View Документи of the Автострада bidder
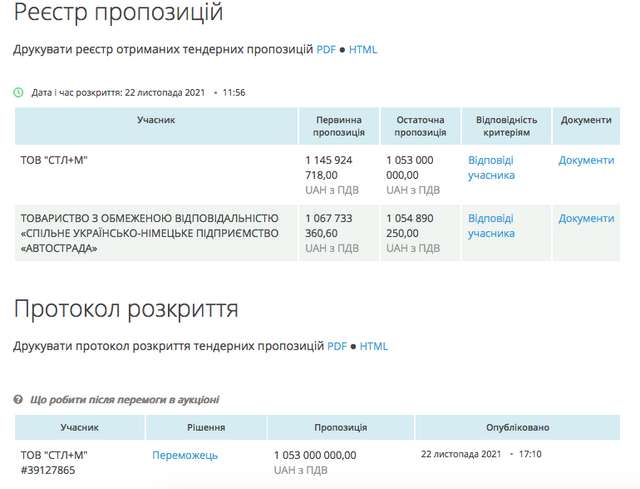This screenshot has width=640, height=489. [586, 219]
